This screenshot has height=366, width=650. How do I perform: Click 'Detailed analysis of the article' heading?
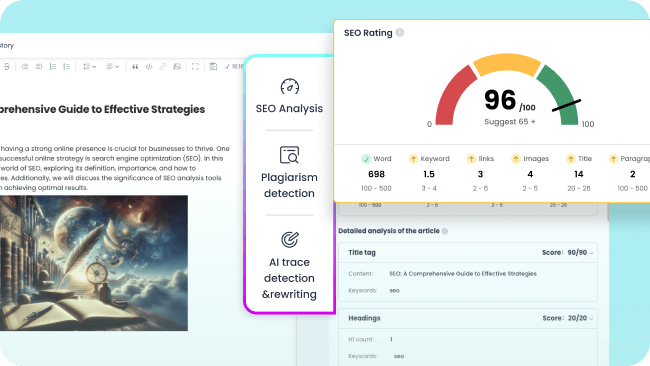coord(389,231)
